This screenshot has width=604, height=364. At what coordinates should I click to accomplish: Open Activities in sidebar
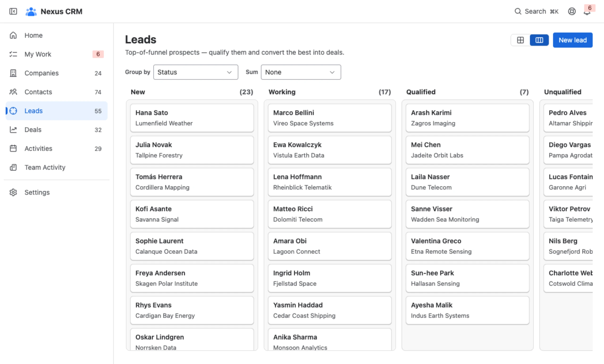[56, 149]
